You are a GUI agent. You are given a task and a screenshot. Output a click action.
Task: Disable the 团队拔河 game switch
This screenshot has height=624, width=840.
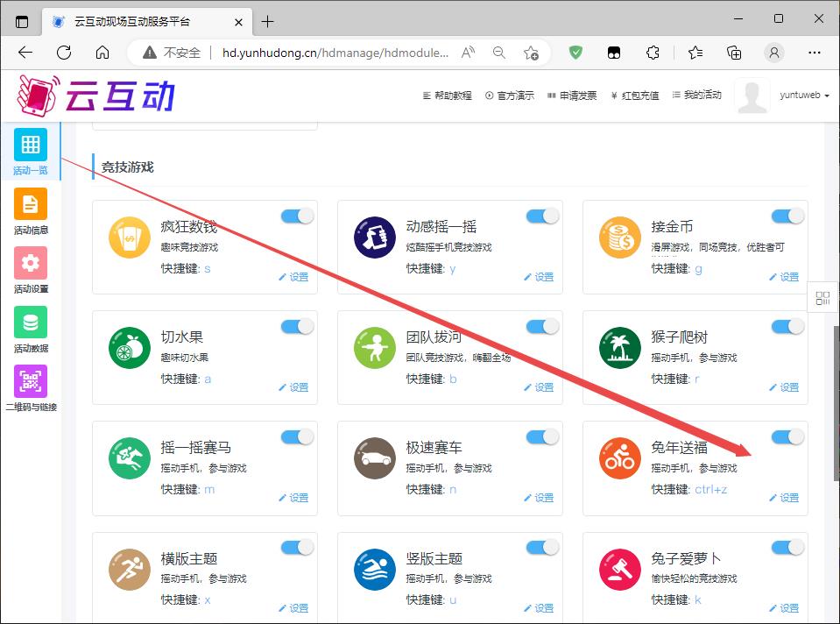tap(542, 327)
